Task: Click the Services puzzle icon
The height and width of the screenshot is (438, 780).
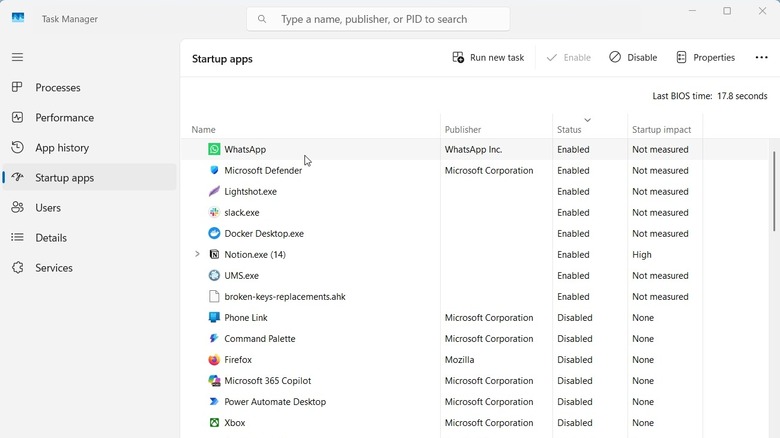Action: coord(17,268)
